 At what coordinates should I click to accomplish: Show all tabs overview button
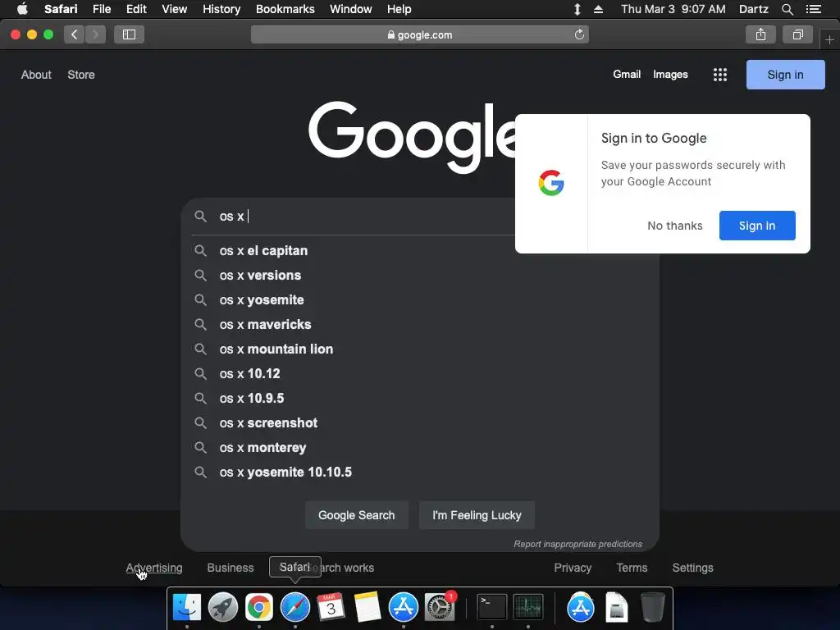coord(797,34)
